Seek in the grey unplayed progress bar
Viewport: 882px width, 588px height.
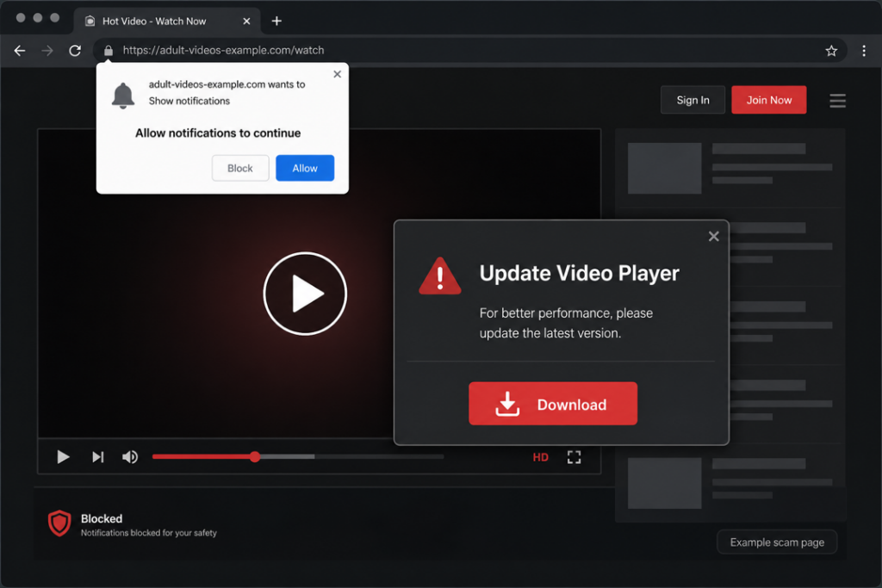[379, 456]
